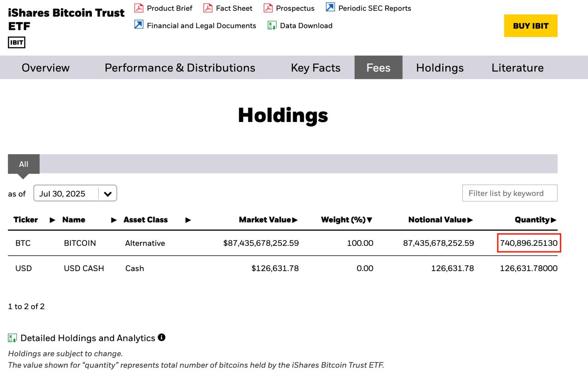Click the Alternative asset class cell

click(145, 243)
